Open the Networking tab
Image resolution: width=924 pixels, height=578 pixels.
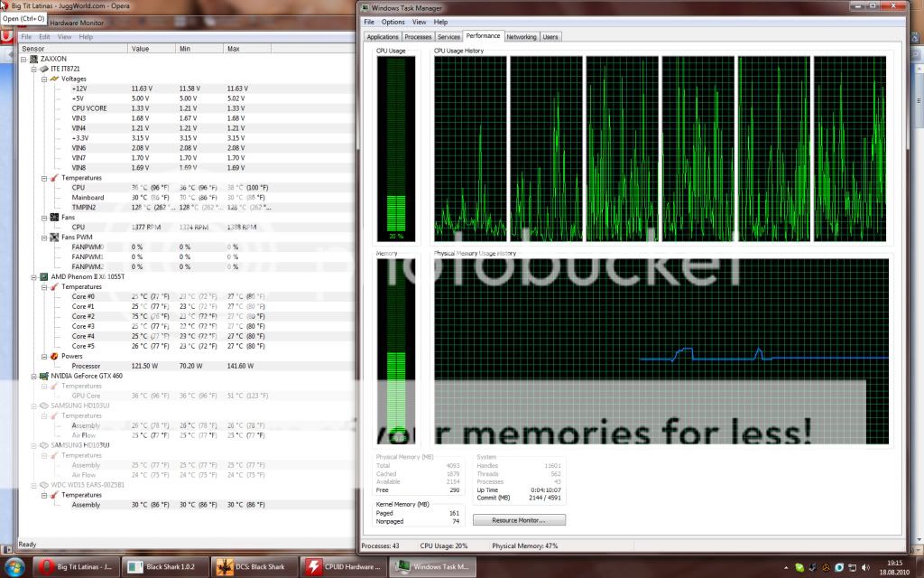521,37
